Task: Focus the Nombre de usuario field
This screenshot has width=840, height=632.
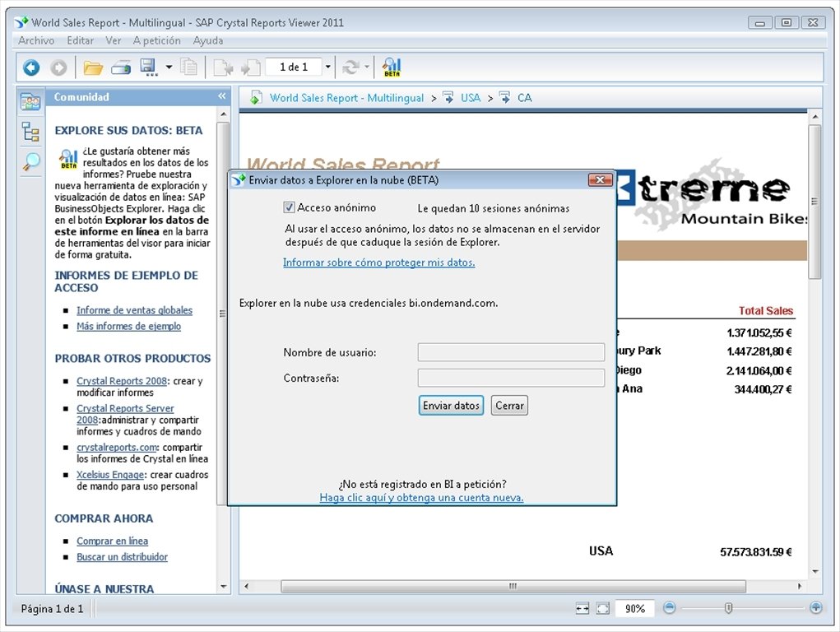Action: [511, 352]
